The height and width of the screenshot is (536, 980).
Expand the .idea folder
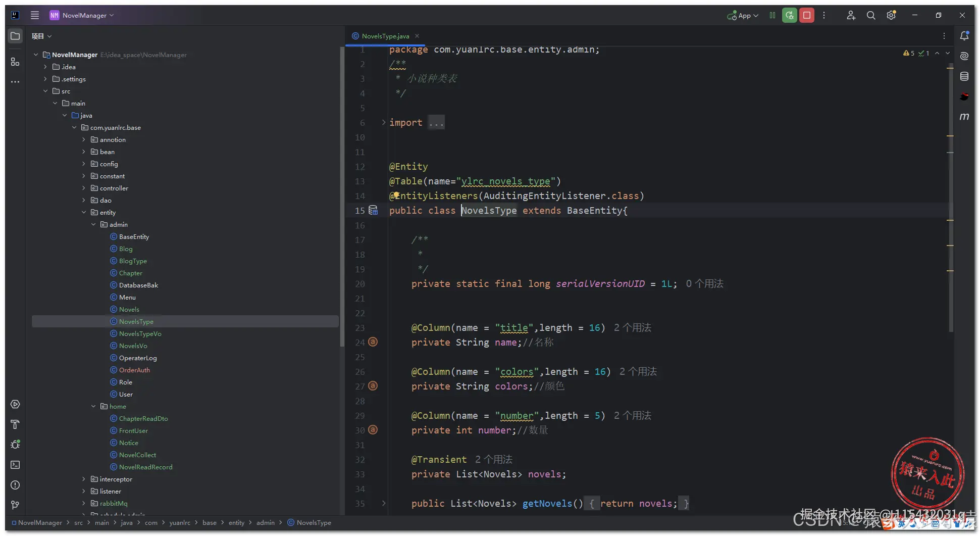click(x=45, y=67)
